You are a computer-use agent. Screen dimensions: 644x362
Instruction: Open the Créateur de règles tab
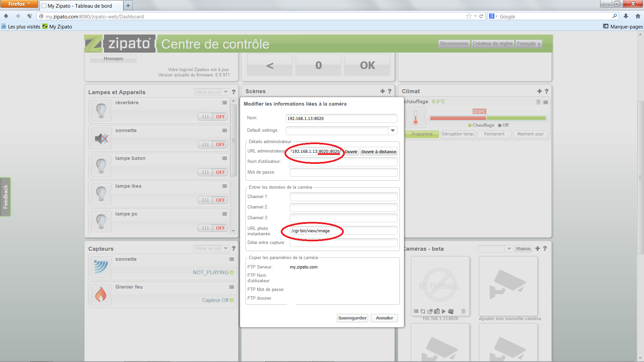[492, 44]
